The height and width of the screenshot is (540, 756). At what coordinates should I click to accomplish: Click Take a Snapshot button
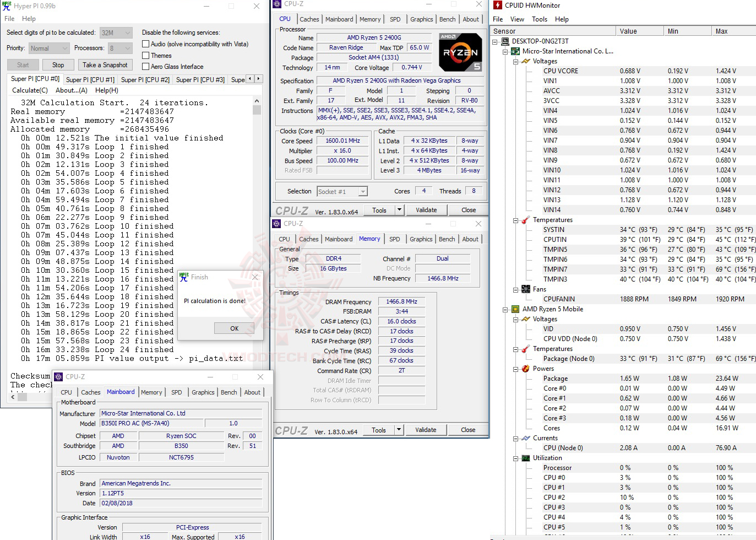(x=105, y=65)
